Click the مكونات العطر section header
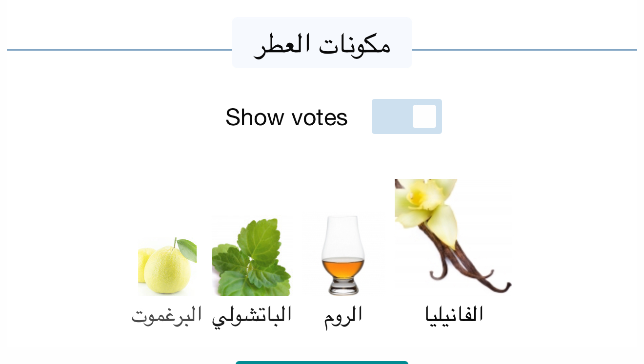 pos(322,44)
